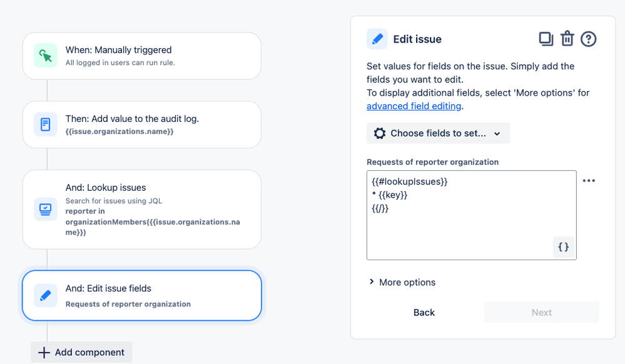
Task: Click the Edit issue fields pencil icon
Action: [x=46, y=295]
